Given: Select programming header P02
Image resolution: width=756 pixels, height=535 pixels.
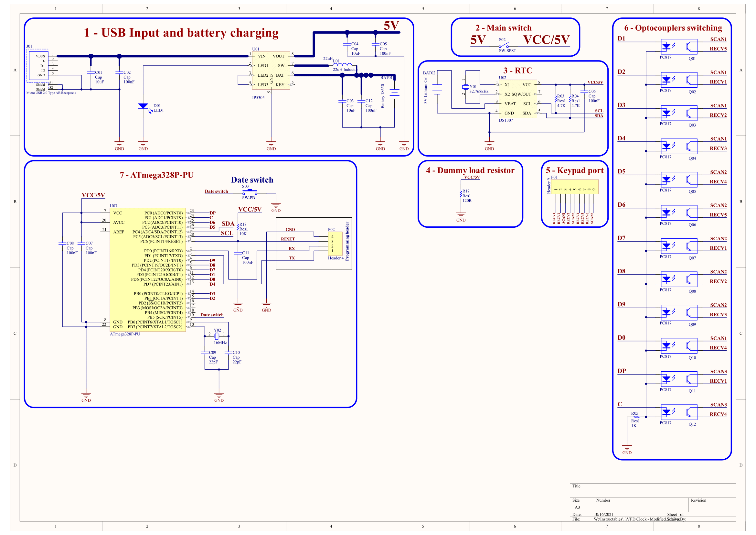Looking at the screenshot, I should [x=335, y=244].
